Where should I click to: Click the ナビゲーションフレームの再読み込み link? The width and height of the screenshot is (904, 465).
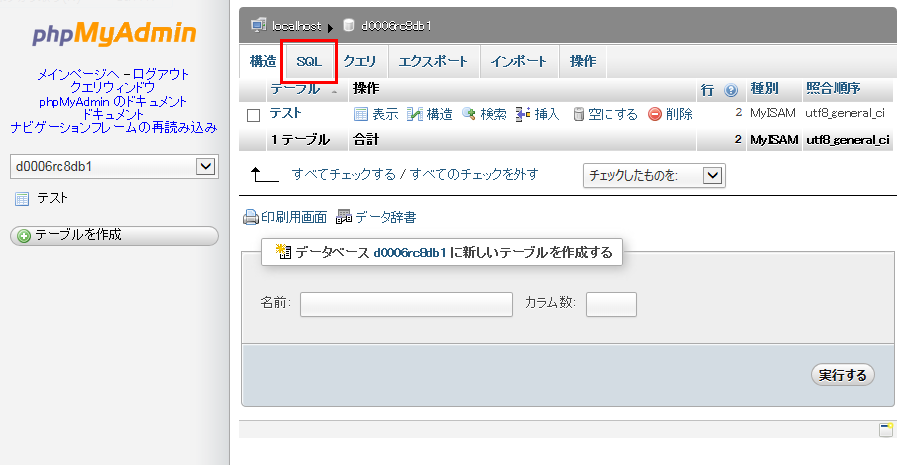tap(114, 127)
